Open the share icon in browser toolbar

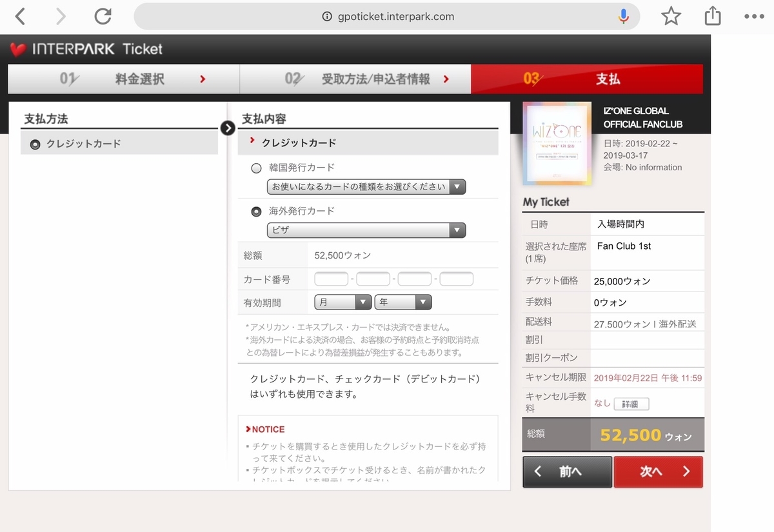click(x=713, y=15)
